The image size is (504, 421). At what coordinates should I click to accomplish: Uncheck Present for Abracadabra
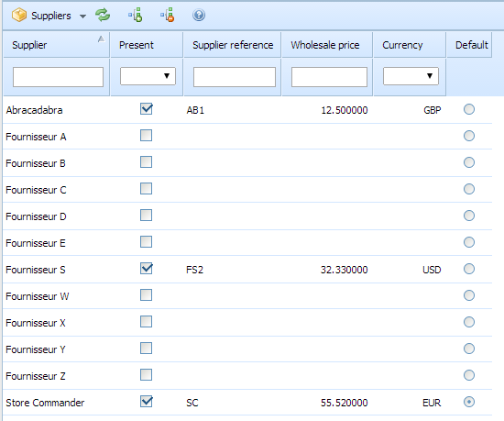(x=147, y=109)
